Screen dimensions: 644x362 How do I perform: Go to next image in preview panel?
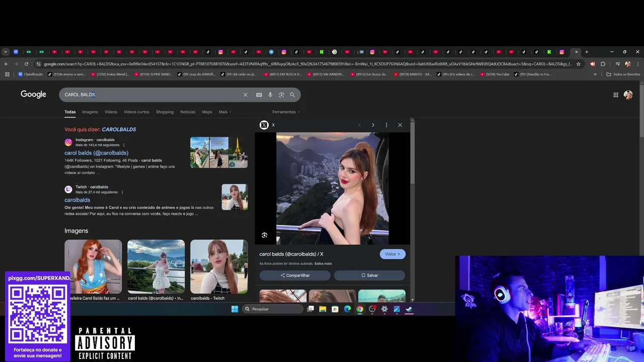pyautogui.click(x=373, y=125)
